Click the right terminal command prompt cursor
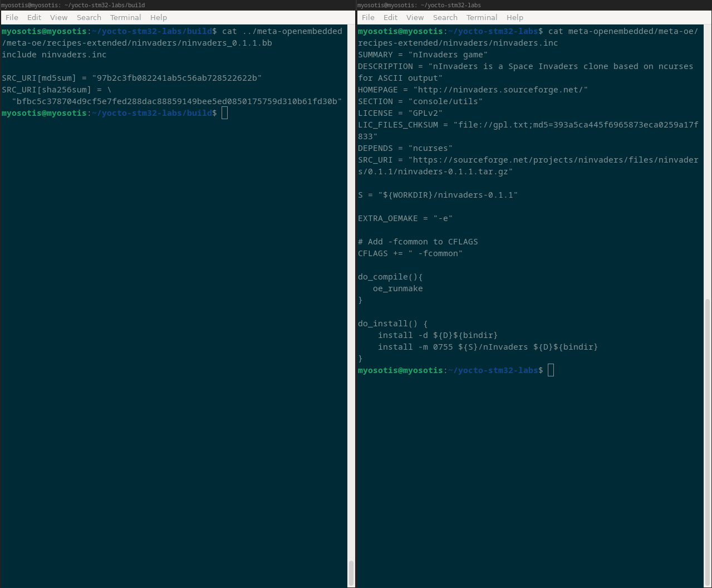Viewport: 712px width, 588px height. click(551, 370)
